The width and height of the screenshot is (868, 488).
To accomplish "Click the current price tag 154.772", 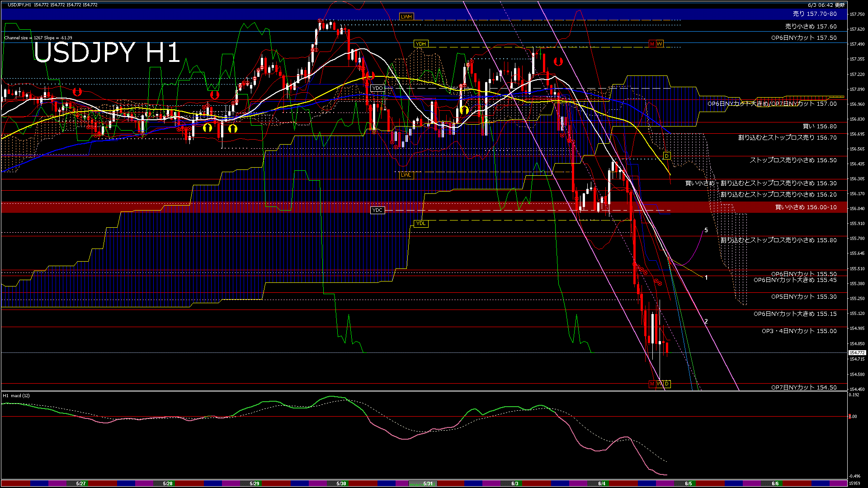I will [x=857, y=353].
